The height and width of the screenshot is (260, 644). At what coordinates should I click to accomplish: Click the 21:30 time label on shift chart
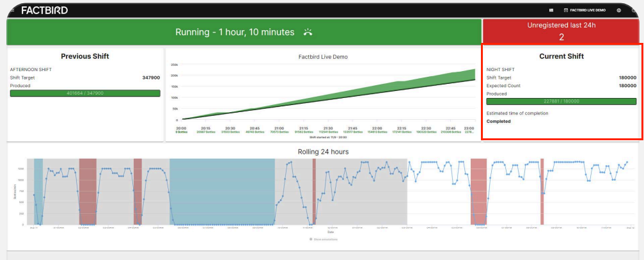pyautogui.click(x=328, y=128)
